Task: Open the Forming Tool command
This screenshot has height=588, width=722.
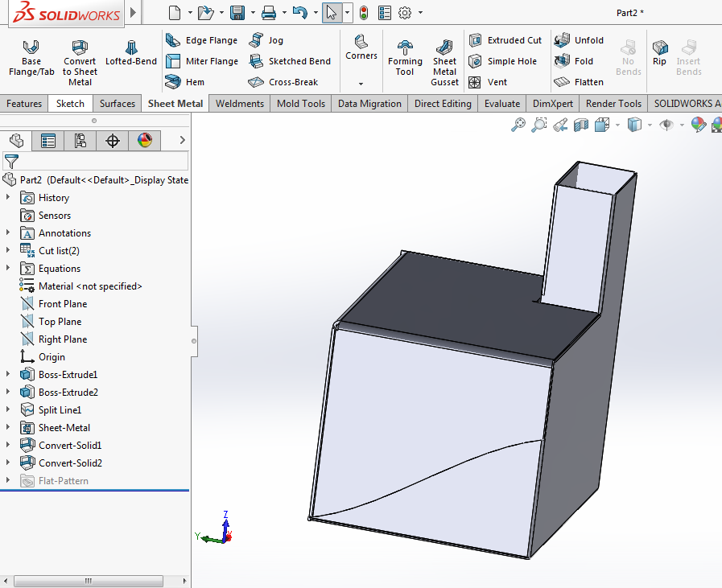Action: coord(405,58)
